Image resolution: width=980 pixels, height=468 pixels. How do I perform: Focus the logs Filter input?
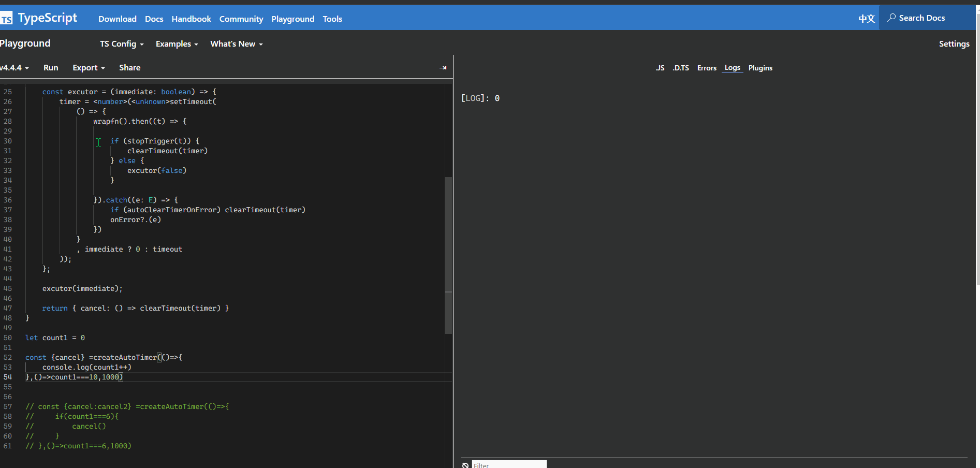pos(509,464)
